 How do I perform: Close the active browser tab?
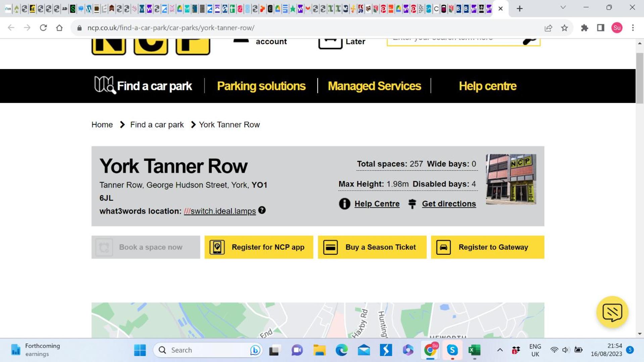(500, 9)
